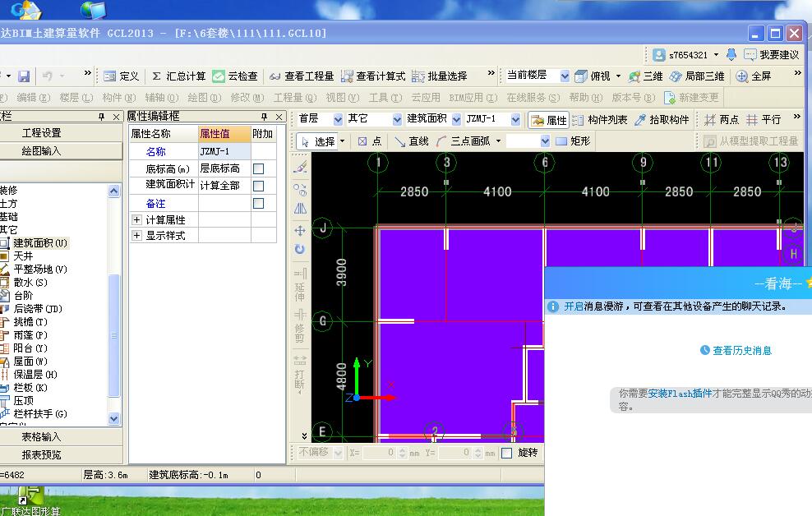
Task: Open dropdown beside the s7654321 account
Action: point(716,54)
